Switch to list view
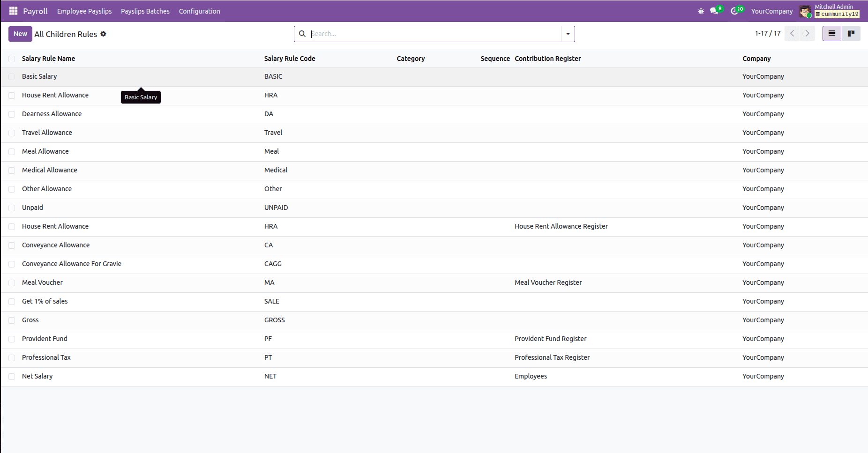 coord(832,33)
